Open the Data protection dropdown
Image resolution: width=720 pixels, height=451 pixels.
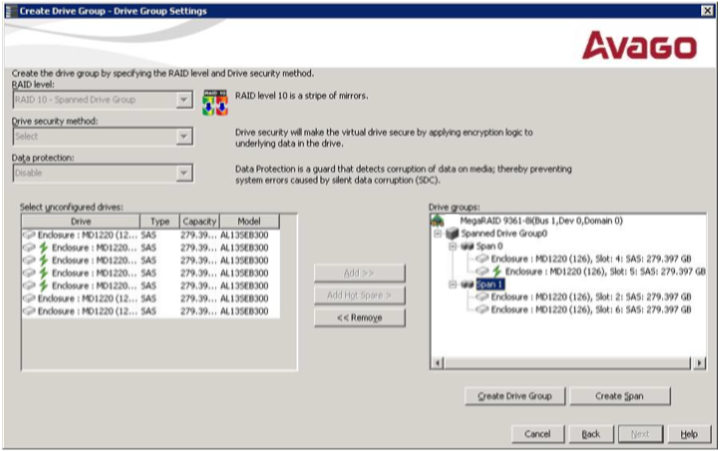point(182,173)
